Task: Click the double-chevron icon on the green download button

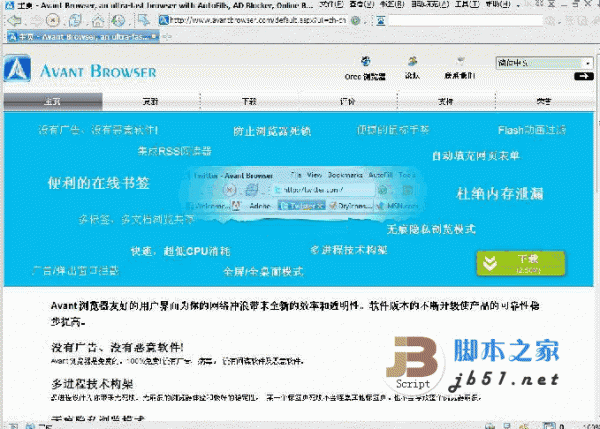Action: click(490, 263)
